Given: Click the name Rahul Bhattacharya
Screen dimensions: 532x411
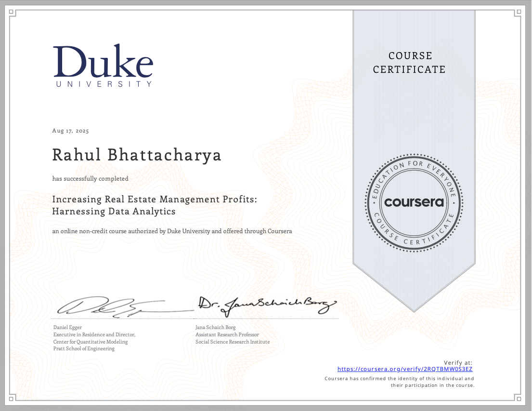Looking at the screenshot, I should tap(137, 155).
